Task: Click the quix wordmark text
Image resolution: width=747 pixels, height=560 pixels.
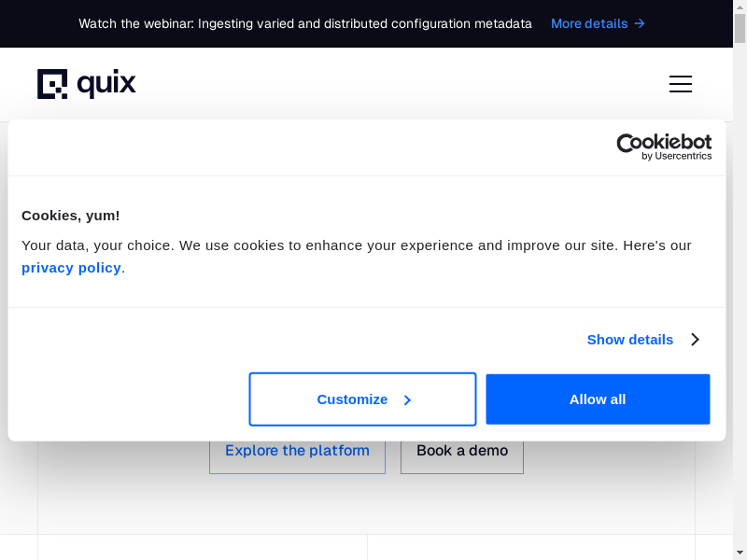Action: pos(106,84)
